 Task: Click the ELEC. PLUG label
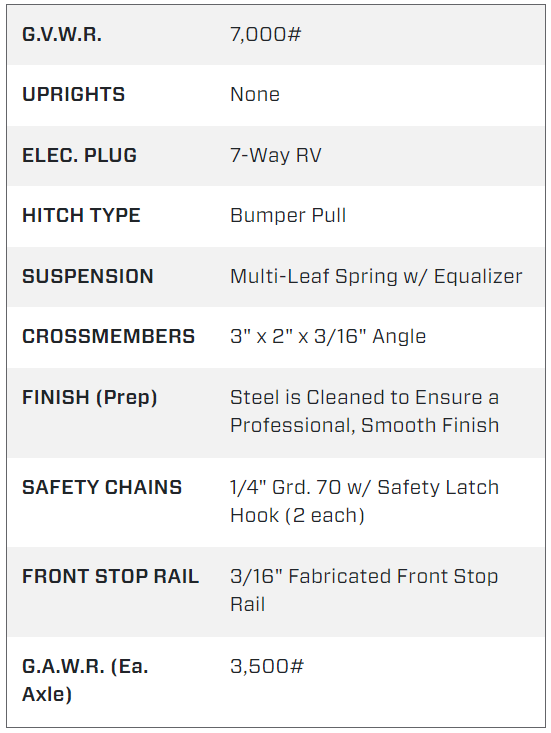coord(79,155)
